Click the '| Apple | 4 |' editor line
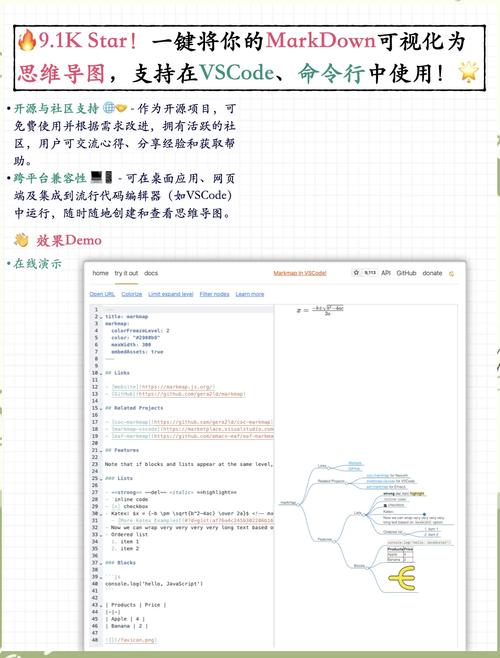The image size is (500, 658). point(125,619)
